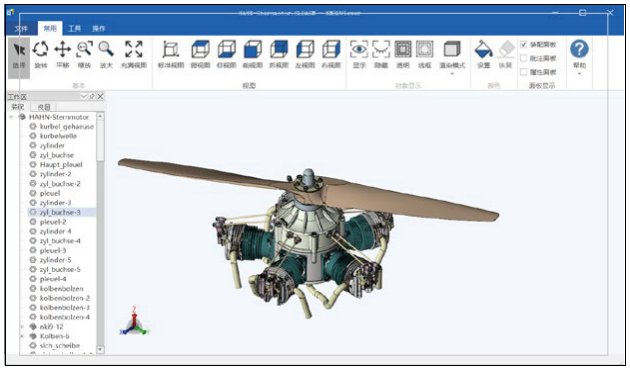Switch to the standard isometric view
The height and width of the screenshot is (372, 630).
point(171,54)
